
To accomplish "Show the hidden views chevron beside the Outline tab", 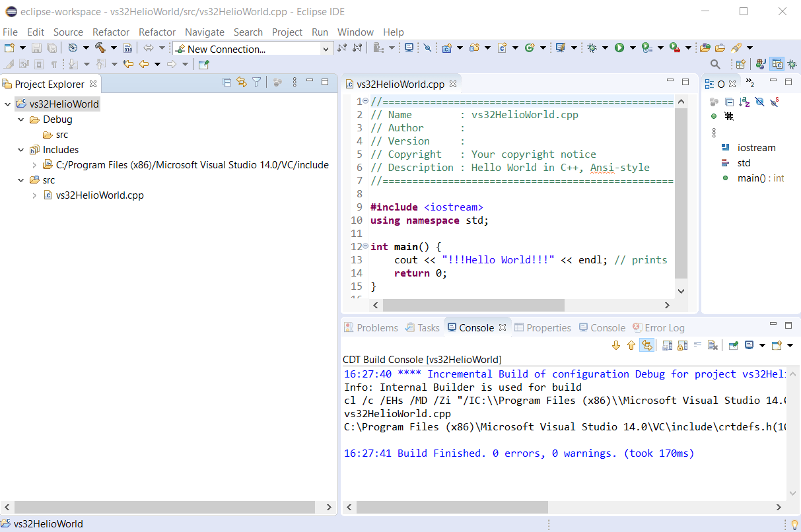I will click(749, 83).
